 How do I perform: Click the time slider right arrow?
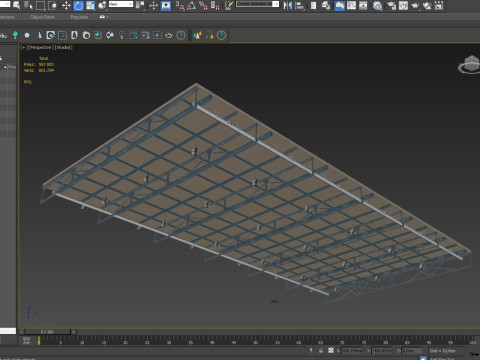coord(74,332)
